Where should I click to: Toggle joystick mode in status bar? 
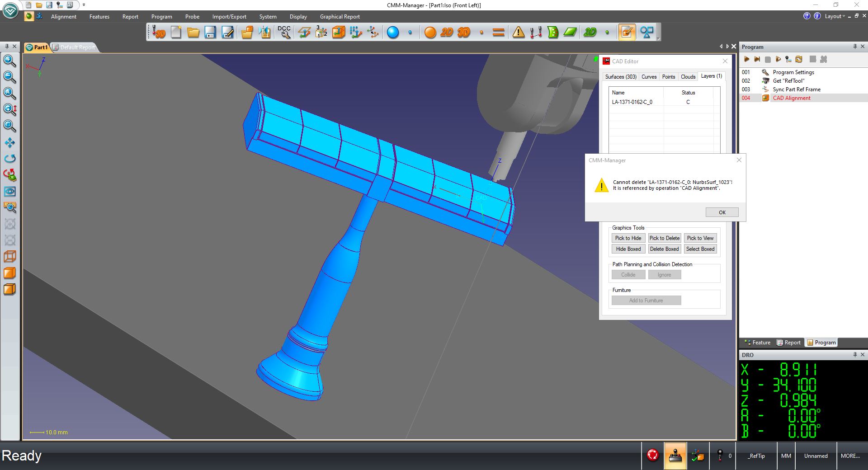pyautogui.click(x=675, y=456)
